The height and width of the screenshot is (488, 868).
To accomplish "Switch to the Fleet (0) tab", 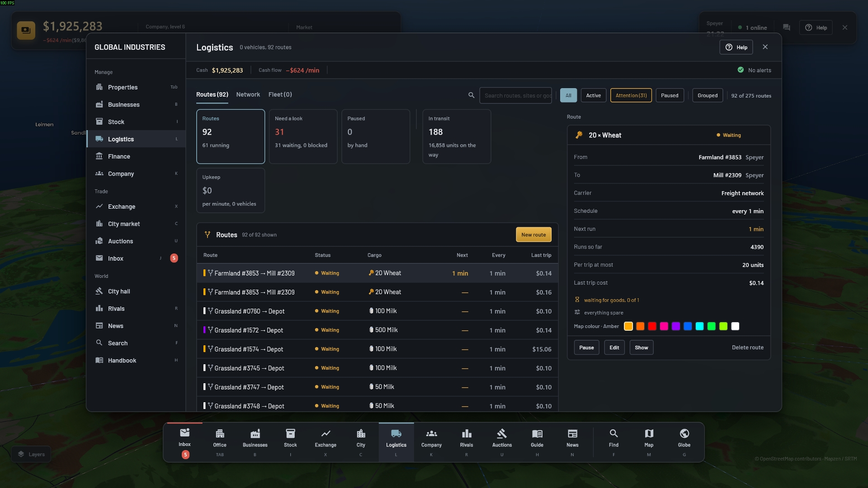I will (x=280, y=94).
